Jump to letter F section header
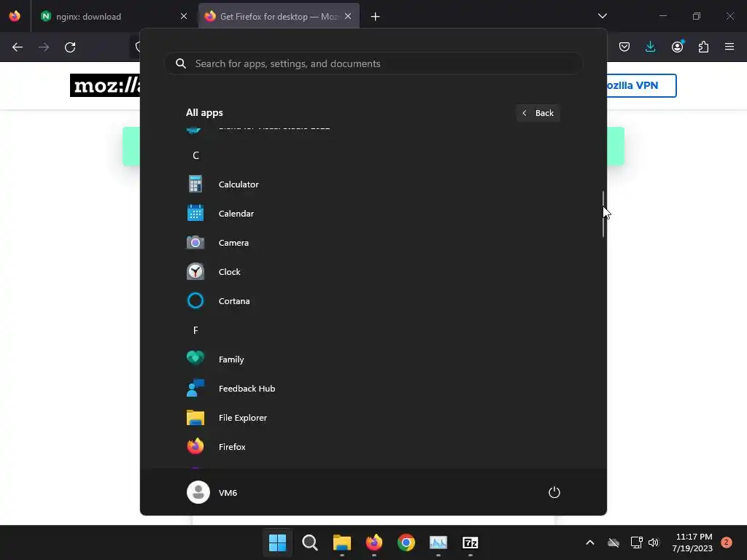 pos(196,330)
